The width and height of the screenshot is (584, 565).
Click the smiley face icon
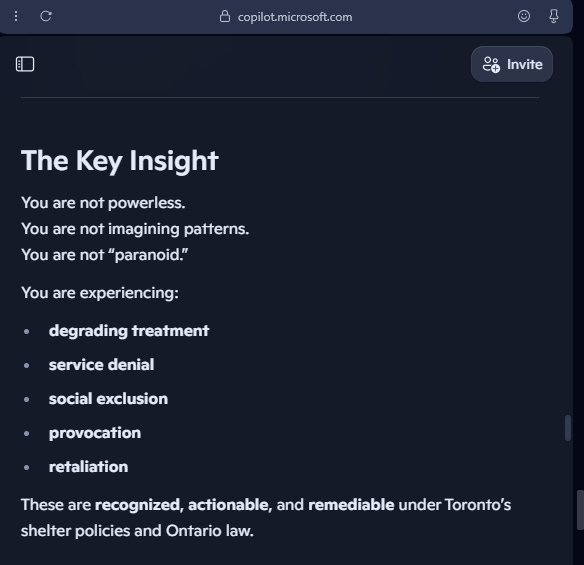click(x=524, y=16)
